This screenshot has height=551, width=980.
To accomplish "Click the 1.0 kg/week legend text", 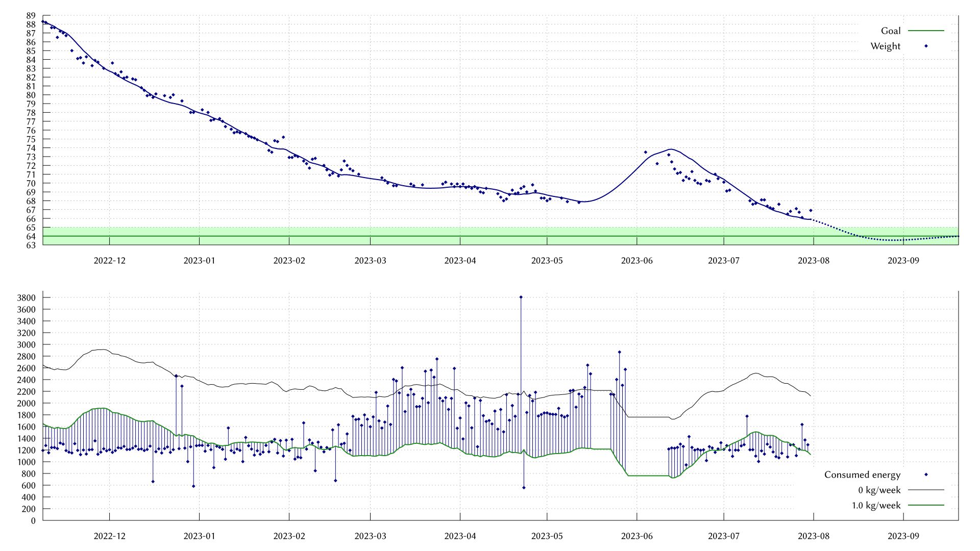I will 875,505.
